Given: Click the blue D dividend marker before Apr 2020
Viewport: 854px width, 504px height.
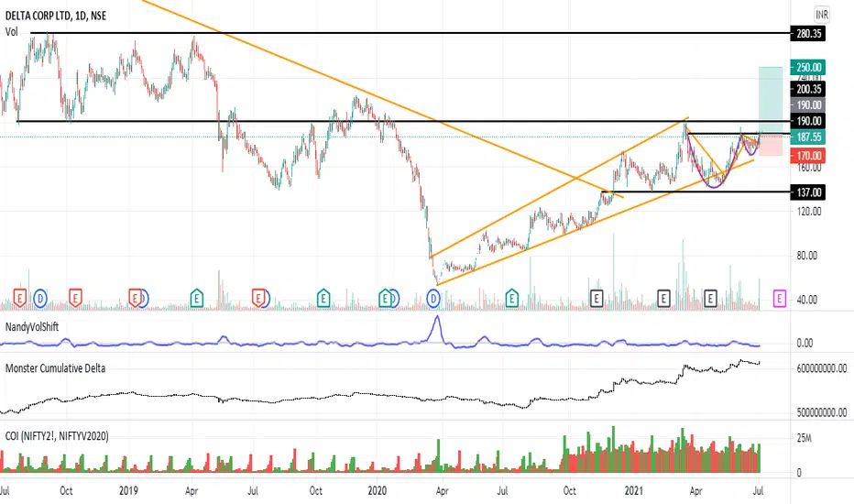Looking at the screenshot, I should tap(433, 298).
